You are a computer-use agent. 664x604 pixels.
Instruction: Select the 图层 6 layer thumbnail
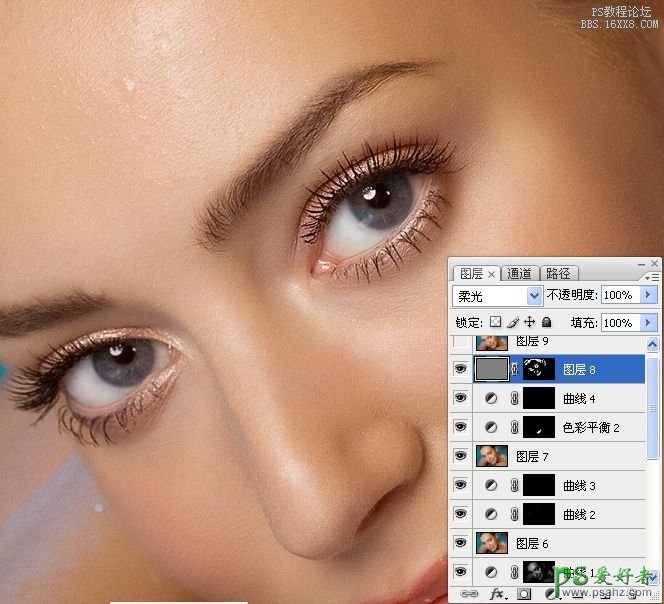492,543
